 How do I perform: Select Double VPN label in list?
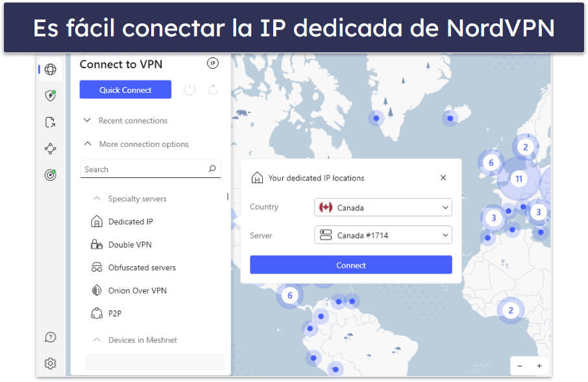[130, 245]
